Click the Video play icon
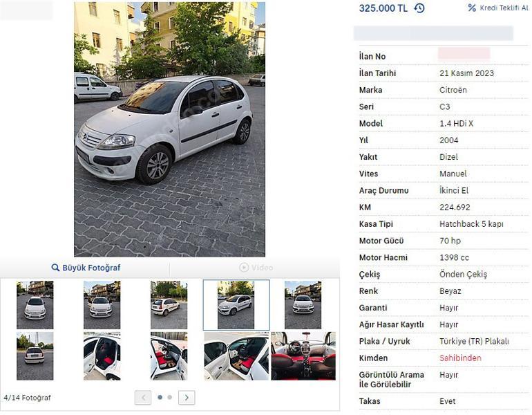 244,268
